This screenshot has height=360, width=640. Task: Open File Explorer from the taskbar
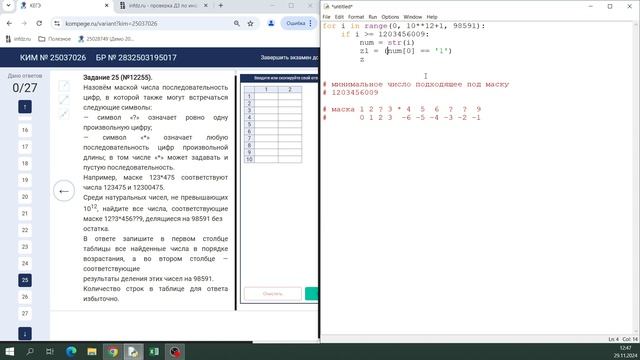[x=92, y=351]
